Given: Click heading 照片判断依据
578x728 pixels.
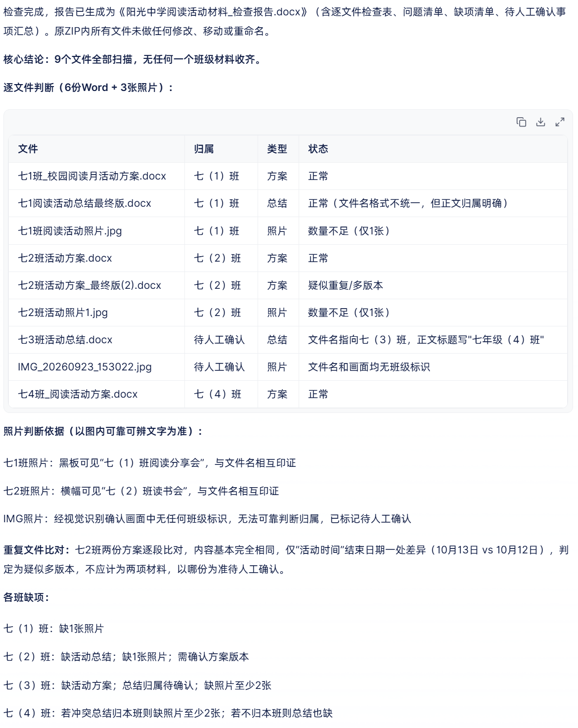Looking at the screenshot, I should 103,431.
